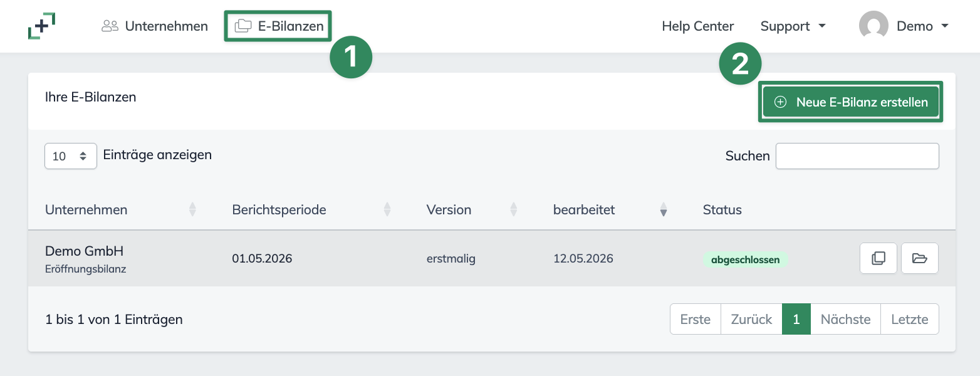Open the Unternehmen navigation item
The image size is (980, 376).
pyautogui.click(x=155, y=26)
